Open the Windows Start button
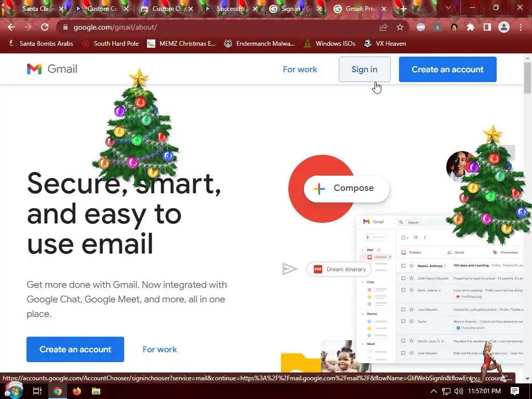The height and width of the screenshot is (399, 532). pos(13,391)
